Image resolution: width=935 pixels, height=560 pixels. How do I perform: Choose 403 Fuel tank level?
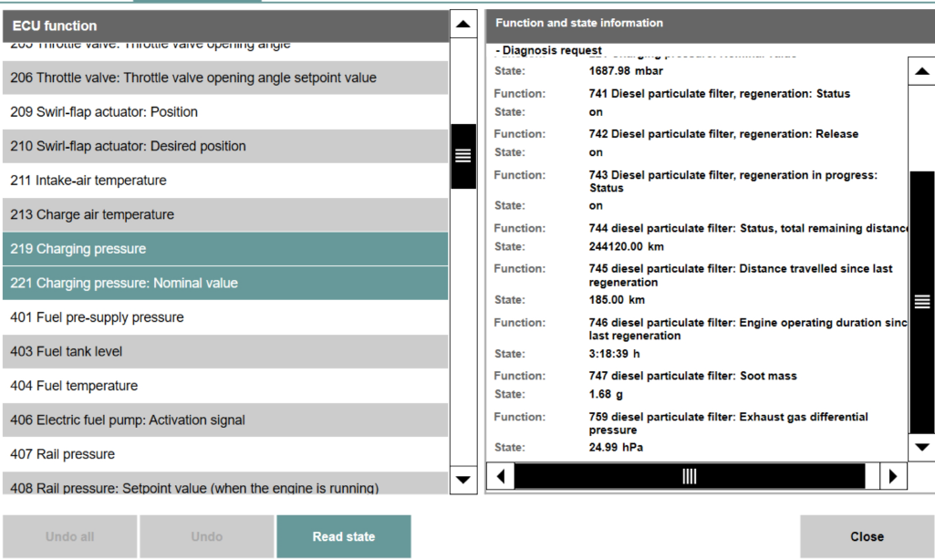tap(224, 351)
